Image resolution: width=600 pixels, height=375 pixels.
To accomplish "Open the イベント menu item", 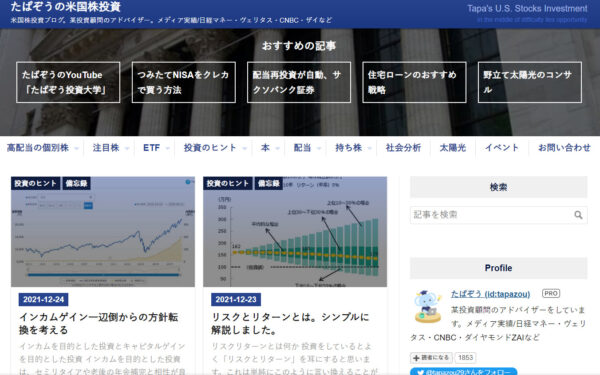I will (x=502, y=148).
